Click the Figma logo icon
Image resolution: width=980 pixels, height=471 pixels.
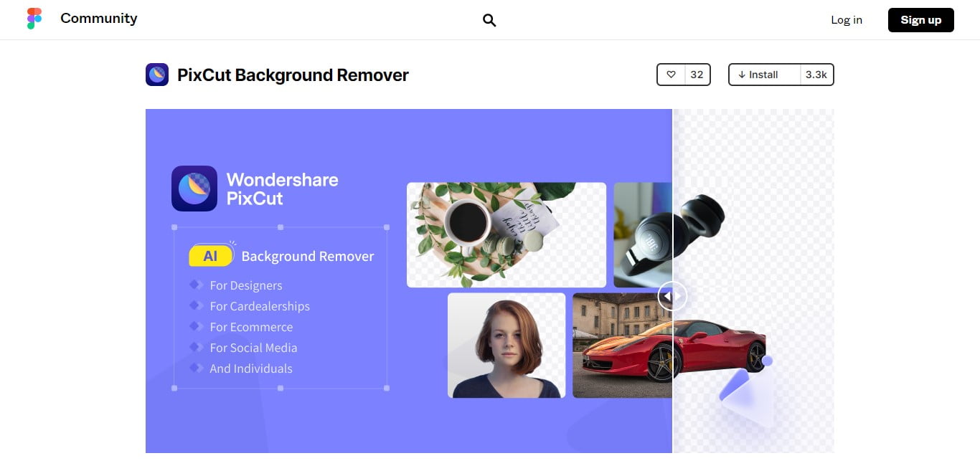pyautogui.click(x=34, y=19)
